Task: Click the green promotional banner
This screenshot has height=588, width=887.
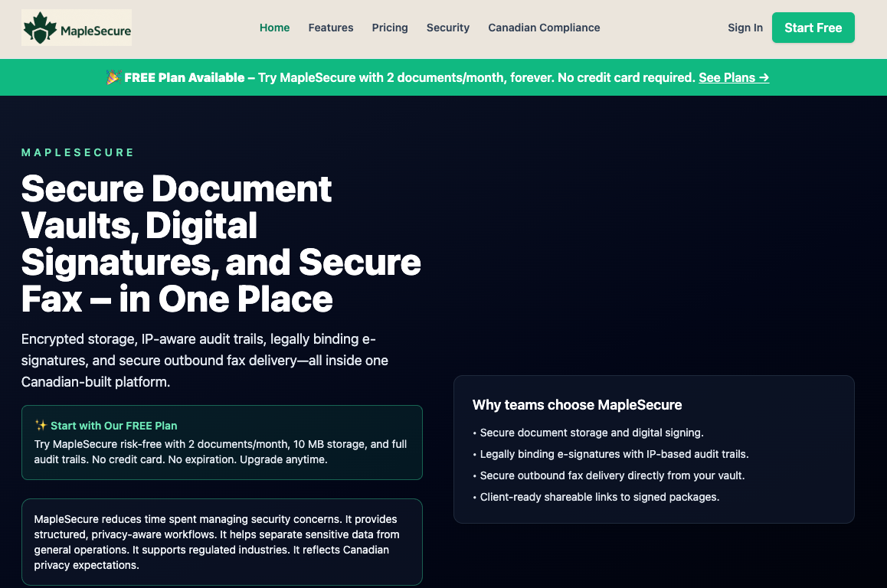Action: coord(443,77)
